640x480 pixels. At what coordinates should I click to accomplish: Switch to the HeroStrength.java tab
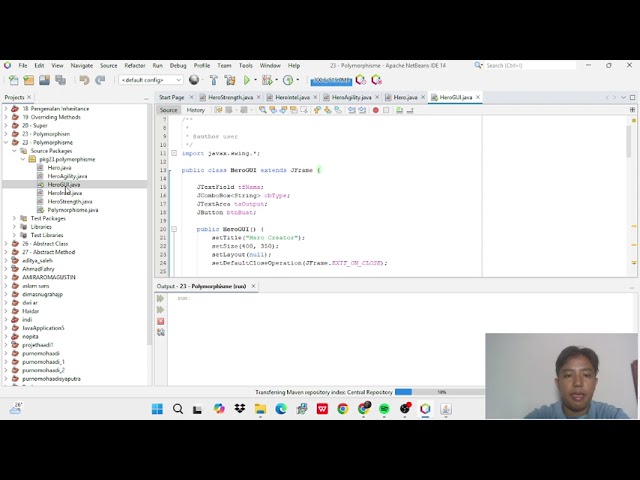pyautogui.click(x=230, y=97)
